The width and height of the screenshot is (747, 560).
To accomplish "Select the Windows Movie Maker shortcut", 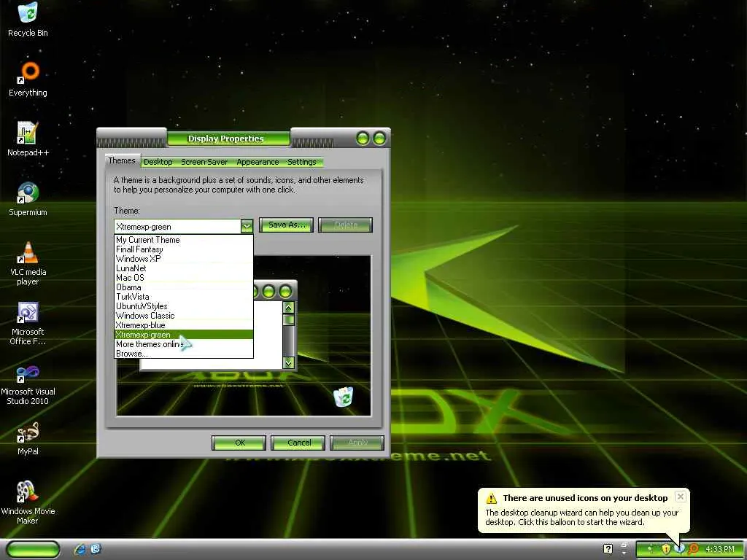I will coord(28,502).
